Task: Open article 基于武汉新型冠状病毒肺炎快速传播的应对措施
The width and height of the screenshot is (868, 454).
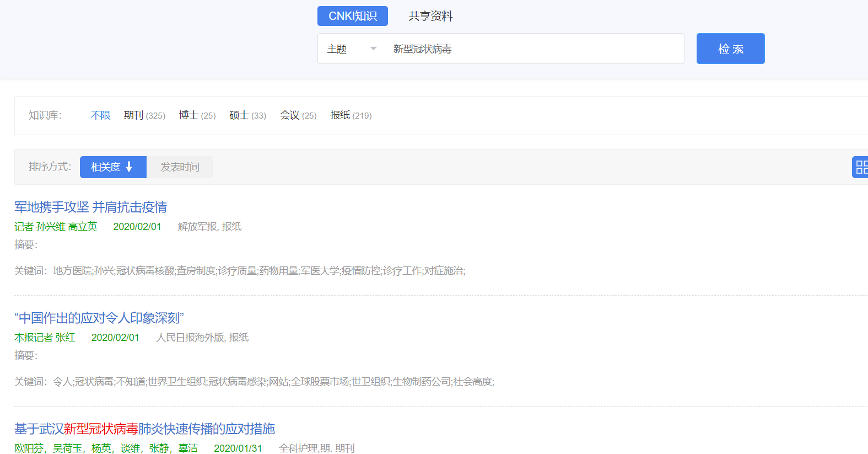Action: click(x=144, y=429)
